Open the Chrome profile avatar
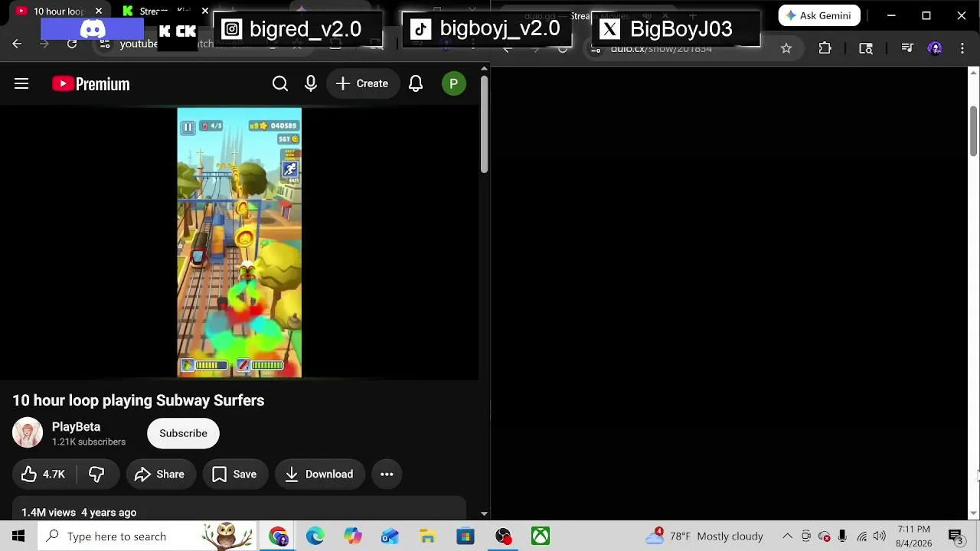Viewport: 980px width, 551px height. pyautogui.click(x=935, y=48)
